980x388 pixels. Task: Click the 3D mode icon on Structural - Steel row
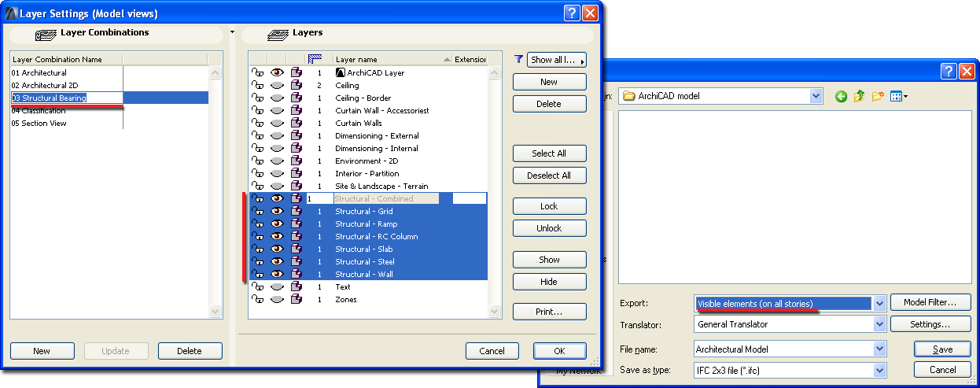pyautogui.click(x=297, y=262)
